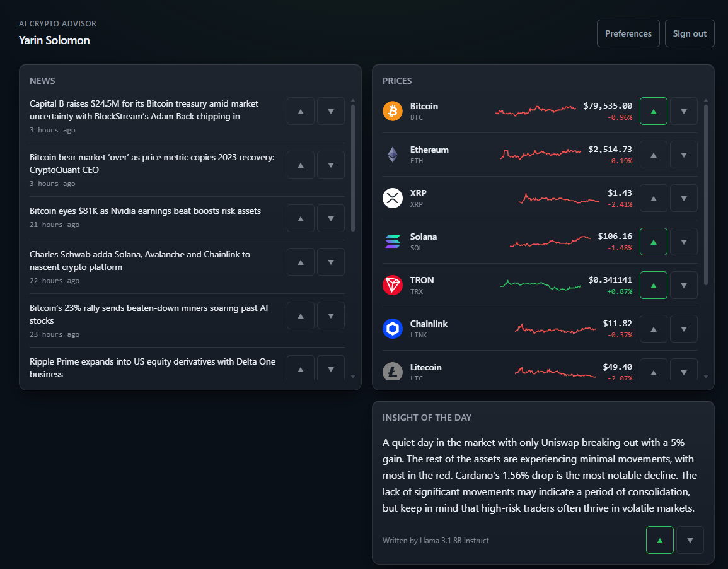Image resolution: width=728 pixels, height=569 pixels.
Task: Click the Prices panel scrollbar thumb
Action: coord(706,195)
